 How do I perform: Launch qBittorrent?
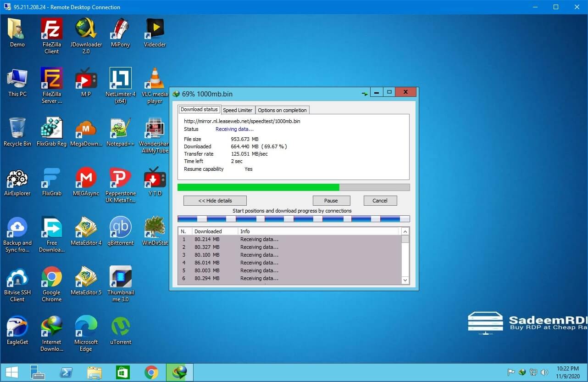point(120,227)
